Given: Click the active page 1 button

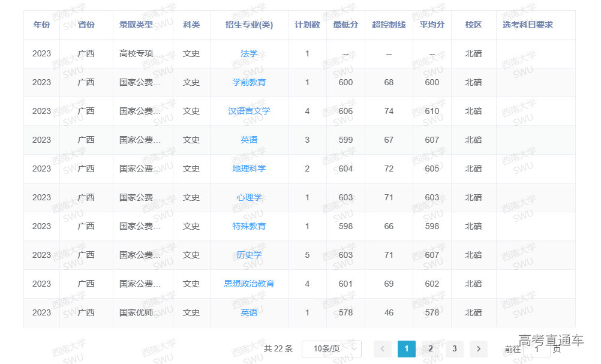Looking at the screenshot, I should (x=406, y=348).
